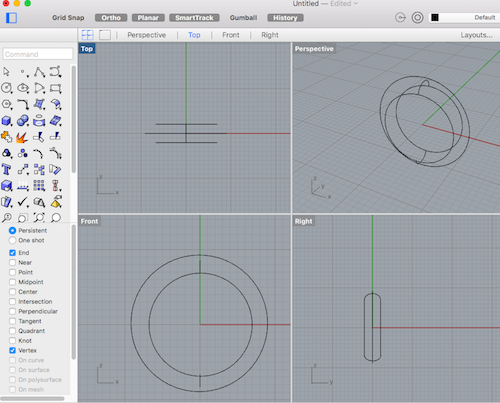Viewport: 500px width, 403px height.
Task: Select the Circle drawing tool
Action: 6,88
